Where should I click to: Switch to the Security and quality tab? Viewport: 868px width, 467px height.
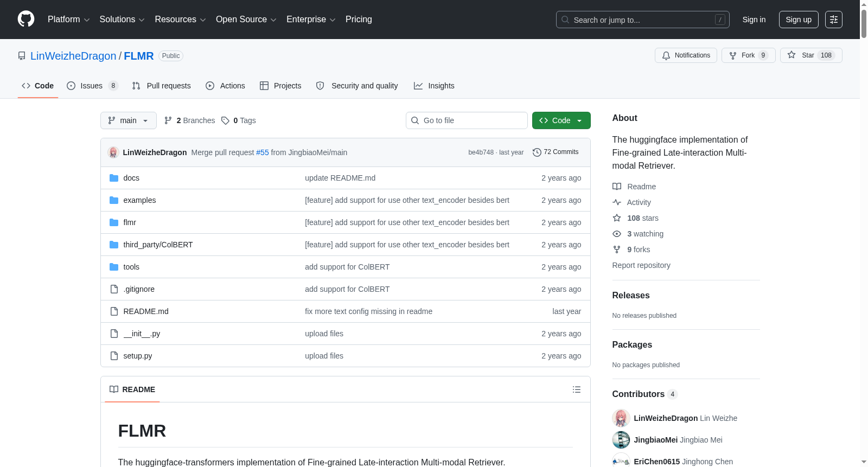[357, 86]
